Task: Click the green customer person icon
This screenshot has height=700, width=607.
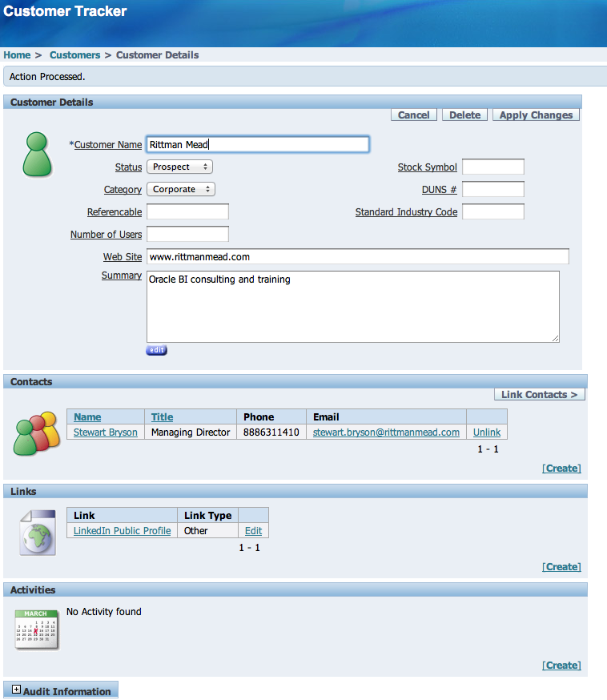Action: pos(37,155)
